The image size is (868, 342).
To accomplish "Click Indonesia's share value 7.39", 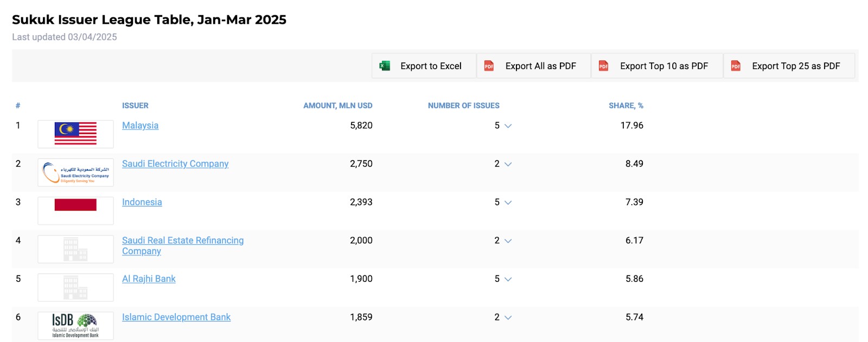I will pyautogui.click(x=634, y=202).
